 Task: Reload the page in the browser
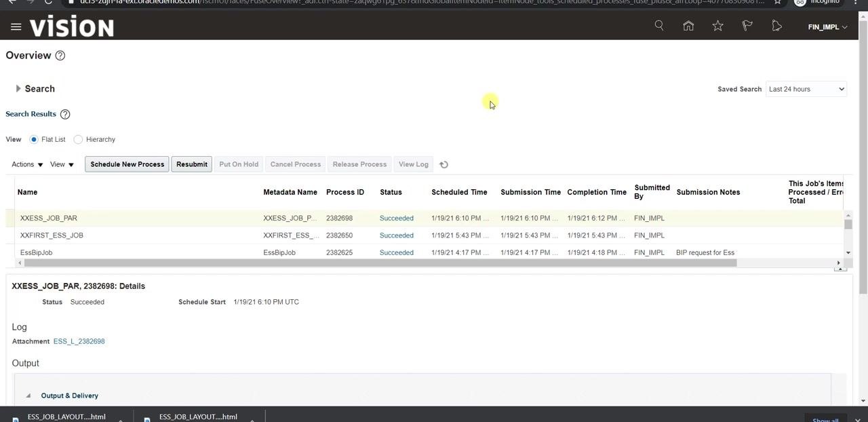coord(48,2)
